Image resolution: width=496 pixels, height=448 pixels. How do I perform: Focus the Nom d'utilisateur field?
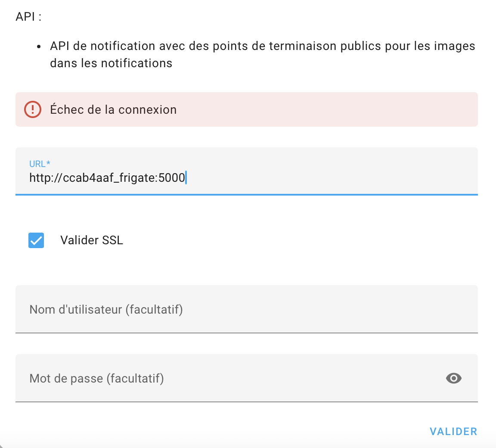click(x=246, y=309)
